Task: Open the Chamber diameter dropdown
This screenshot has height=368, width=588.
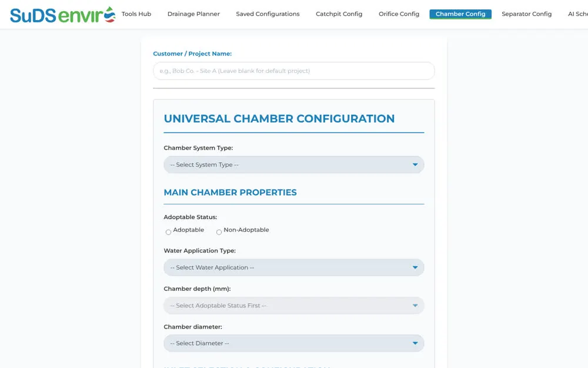Action: [x=294, y=343]
